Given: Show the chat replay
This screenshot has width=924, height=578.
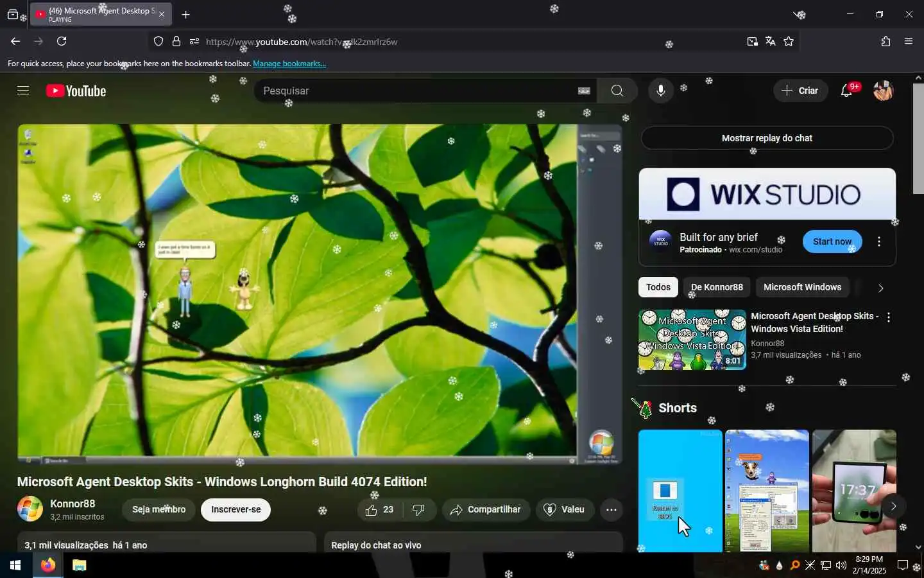Looking at the screenshot, I should click(767, 138).
